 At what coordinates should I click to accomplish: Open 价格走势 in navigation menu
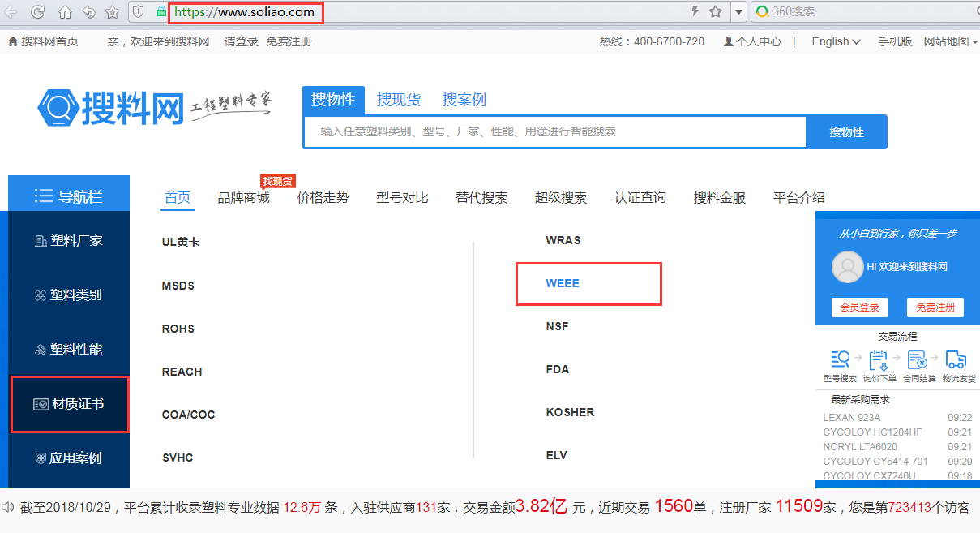(323, 197)
